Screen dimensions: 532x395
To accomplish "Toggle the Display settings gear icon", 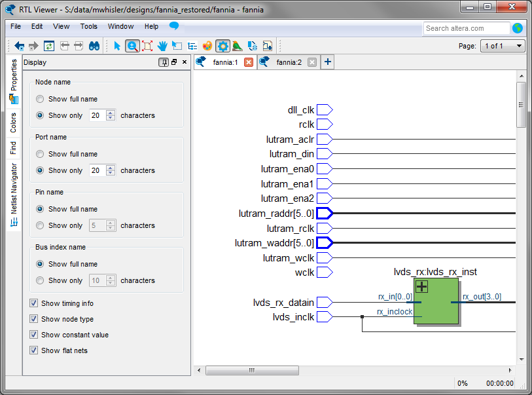I will tap(222, 46).
